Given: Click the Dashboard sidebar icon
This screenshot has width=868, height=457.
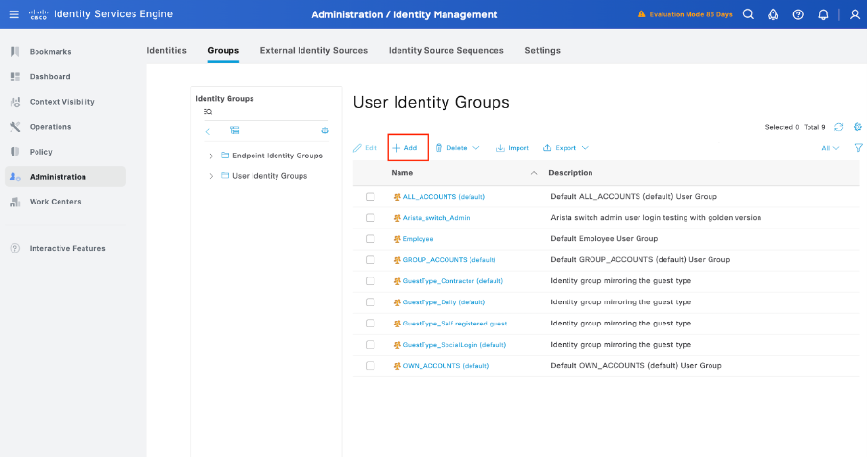Looking at the screenshot, I should [x=15, y=77].
